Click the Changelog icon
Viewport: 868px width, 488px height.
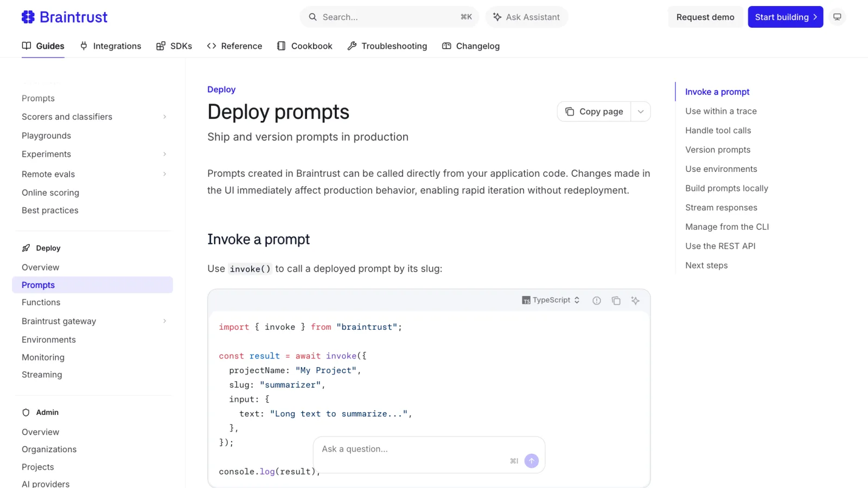point(446,46)
